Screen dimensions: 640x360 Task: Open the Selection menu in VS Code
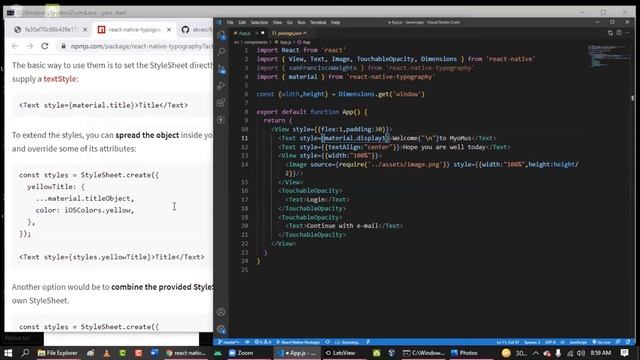(x=259, y=22)
